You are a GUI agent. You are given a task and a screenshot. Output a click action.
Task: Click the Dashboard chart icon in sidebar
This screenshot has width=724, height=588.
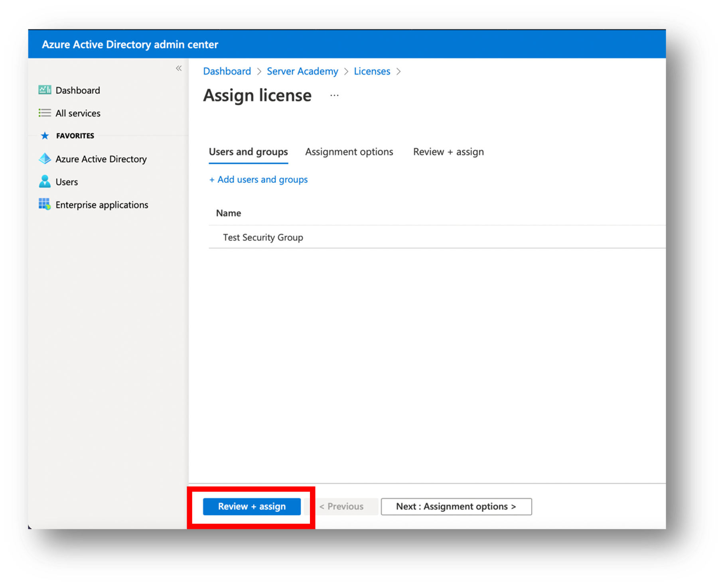click(x=45, y=90)
